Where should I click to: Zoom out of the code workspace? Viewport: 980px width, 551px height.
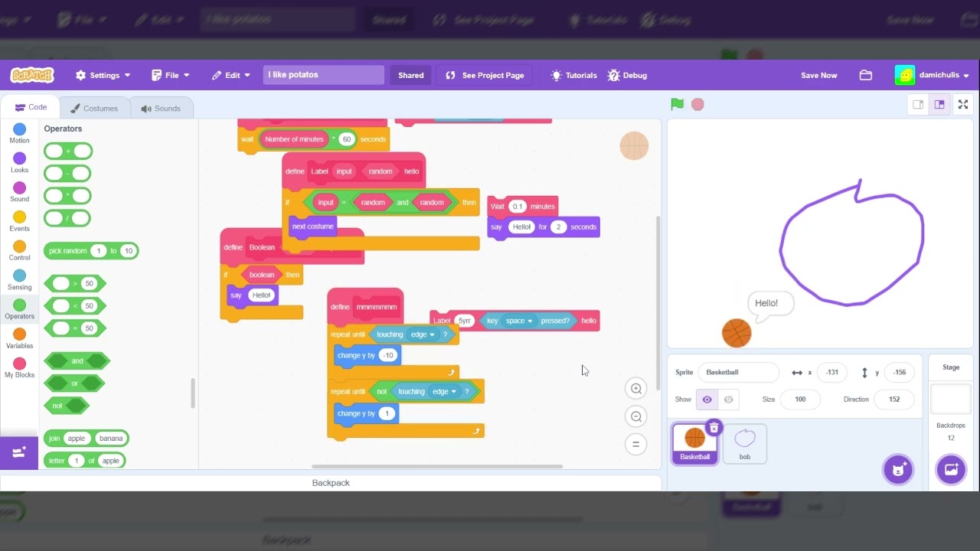(x=635, y=416)
